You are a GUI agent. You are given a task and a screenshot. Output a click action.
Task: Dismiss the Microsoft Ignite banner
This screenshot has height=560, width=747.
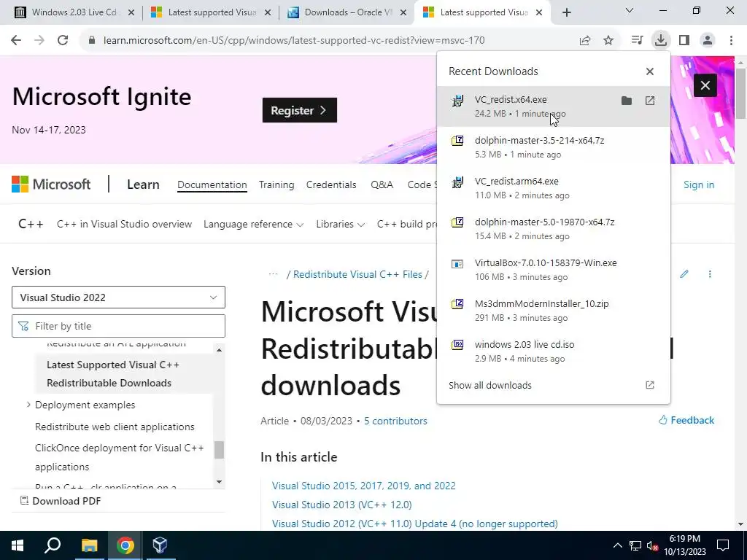pos(705,85)
